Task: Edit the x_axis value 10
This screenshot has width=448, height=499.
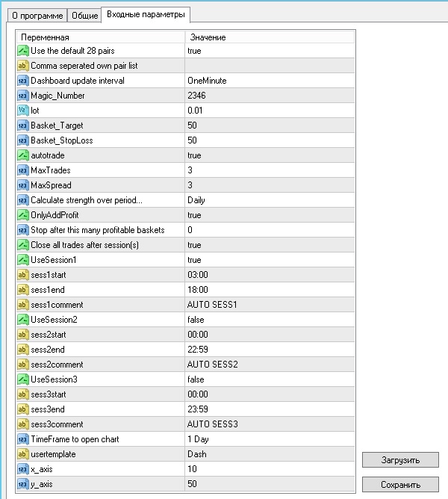Action: click(x=270, y=469)
